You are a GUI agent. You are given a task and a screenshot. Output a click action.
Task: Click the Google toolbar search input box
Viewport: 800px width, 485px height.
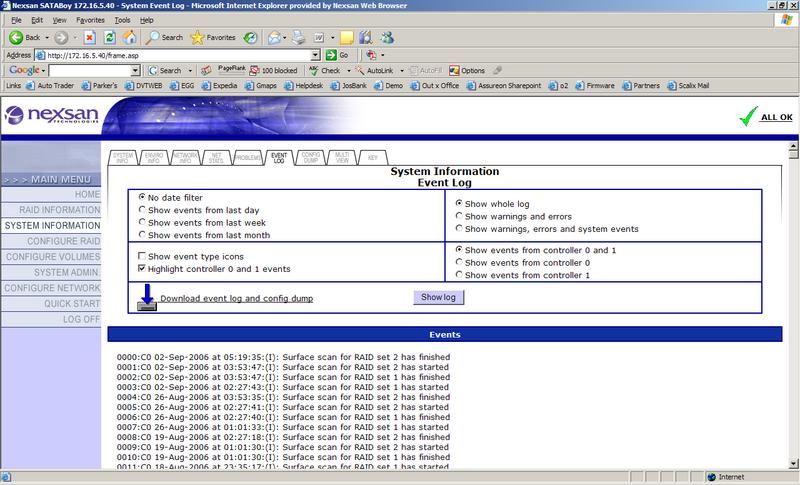[x=90, y=70]
